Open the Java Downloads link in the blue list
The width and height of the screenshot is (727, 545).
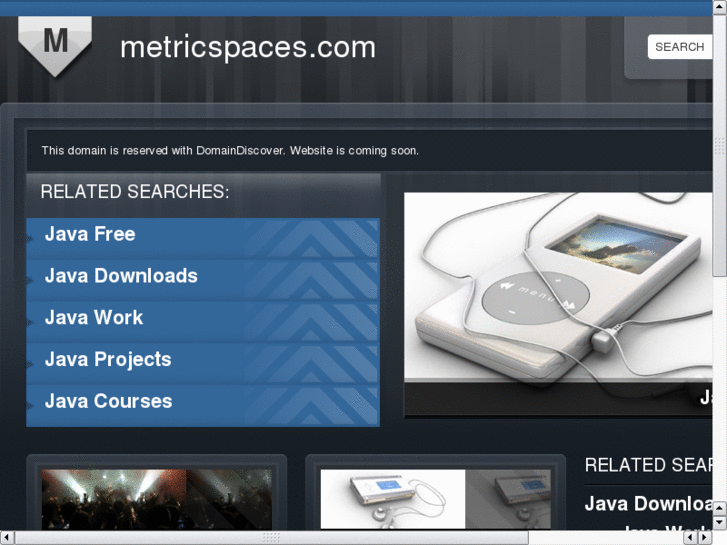click(x=203, y=280)
